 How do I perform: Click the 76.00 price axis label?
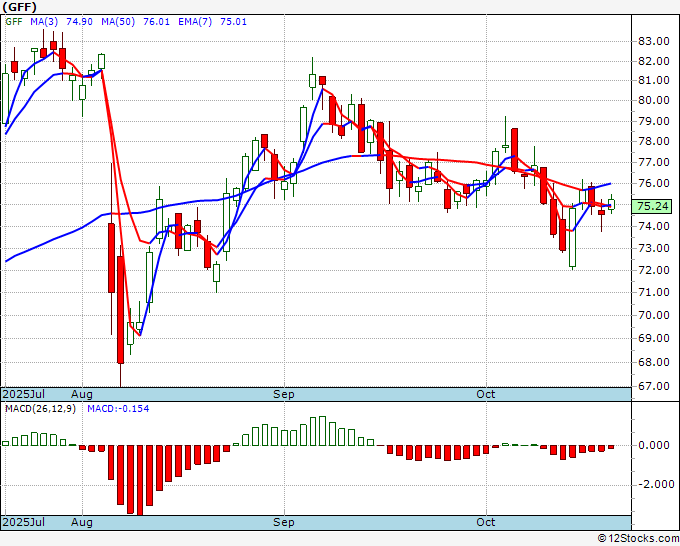coord(654,183)
